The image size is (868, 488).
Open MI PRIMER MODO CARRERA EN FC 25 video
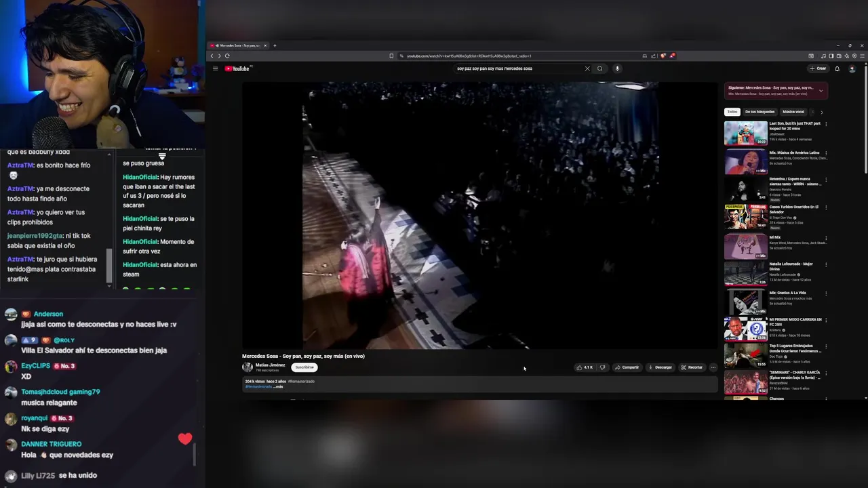745,329
